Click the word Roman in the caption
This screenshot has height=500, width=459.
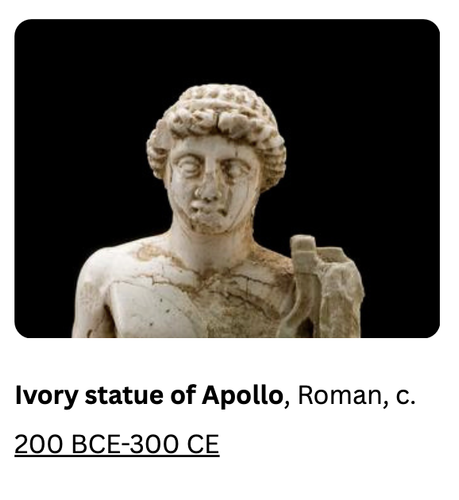click(x=339, y=395)
